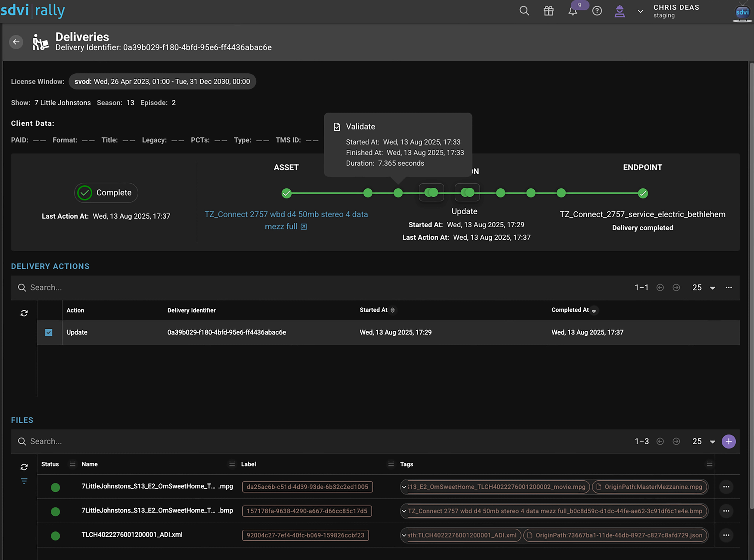Click the purple add file plus button

(x=729, y=441)
